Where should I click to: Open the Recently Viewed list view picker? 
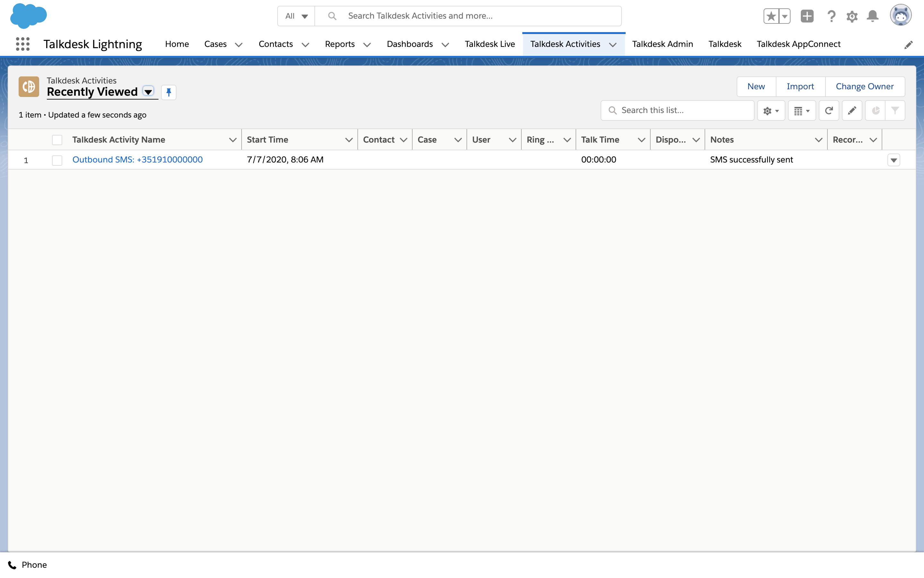coord(148,92)
